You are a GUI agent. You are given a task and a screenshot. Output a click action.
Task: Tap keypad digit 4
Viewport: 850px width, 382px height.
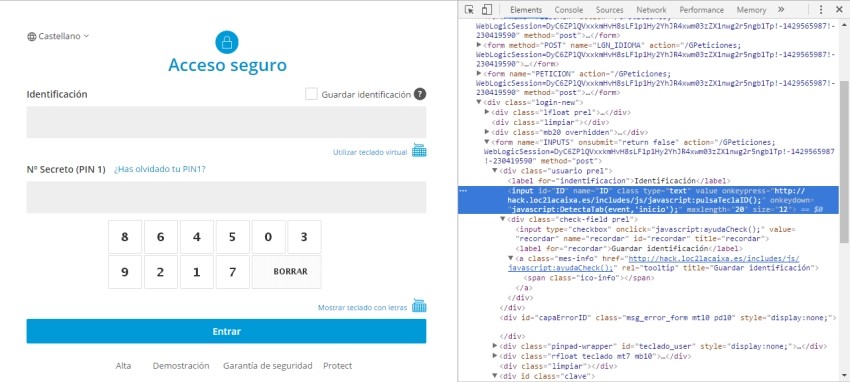(x=196, y=237)
